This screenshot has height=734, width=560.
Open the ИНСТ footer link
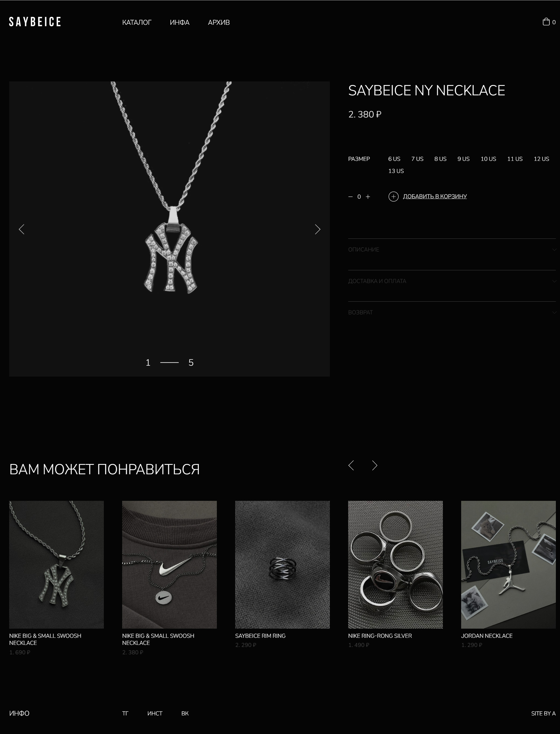pos(155,713)
